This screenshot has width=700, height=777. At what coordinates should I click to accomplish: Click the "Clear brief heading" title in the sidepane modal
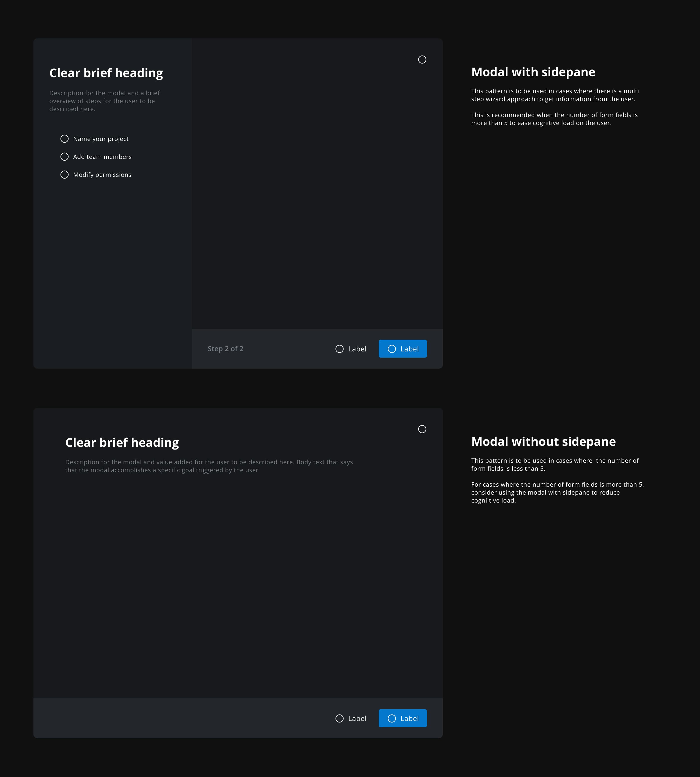[x=106, y=73]
